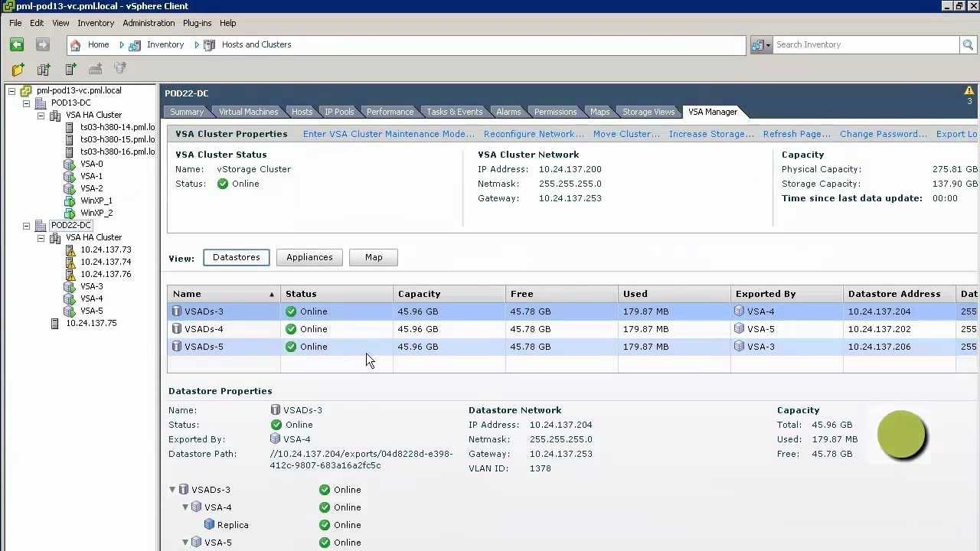980x551 pixels.
Task: Click the Add Host toolbar icon
Action: tap(70, 70)
